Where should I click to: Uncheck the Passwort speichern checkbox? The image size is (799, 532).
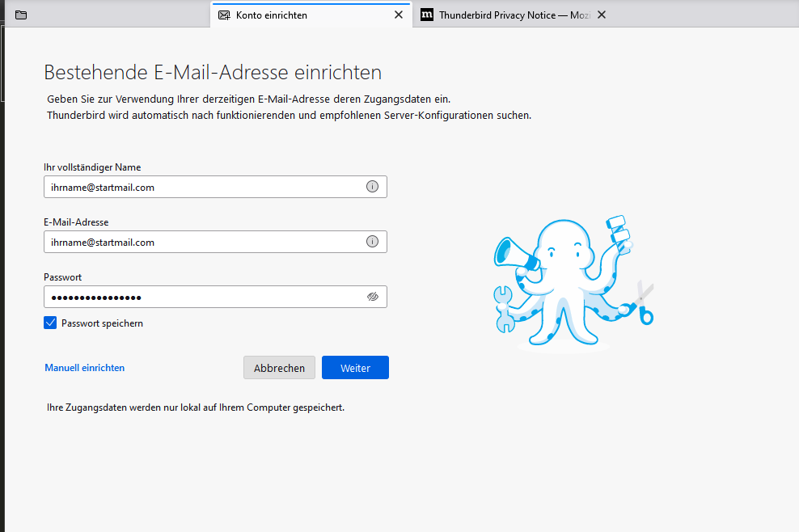[x=50, y=323]
